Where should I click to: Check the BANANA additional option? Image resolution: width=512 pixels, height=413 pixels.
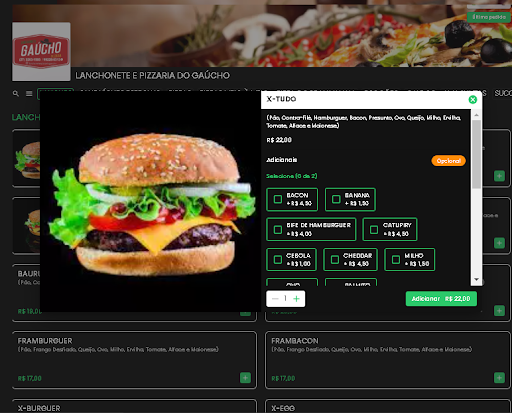coord(336,199)
